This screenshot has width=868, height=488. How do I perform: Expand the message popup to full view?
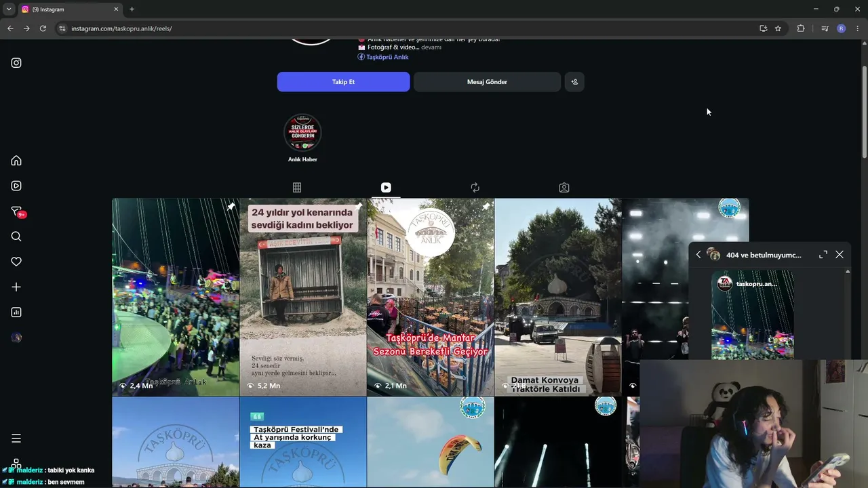823,255
